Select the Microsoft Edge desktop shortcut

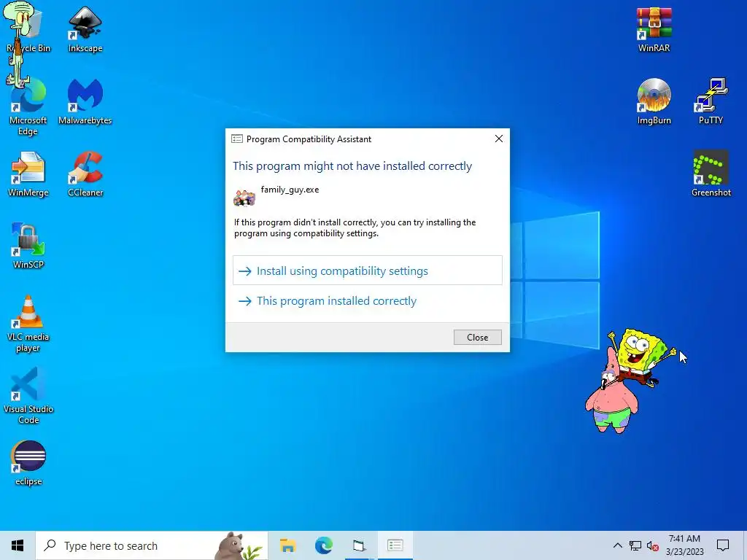tap(28, 107)
